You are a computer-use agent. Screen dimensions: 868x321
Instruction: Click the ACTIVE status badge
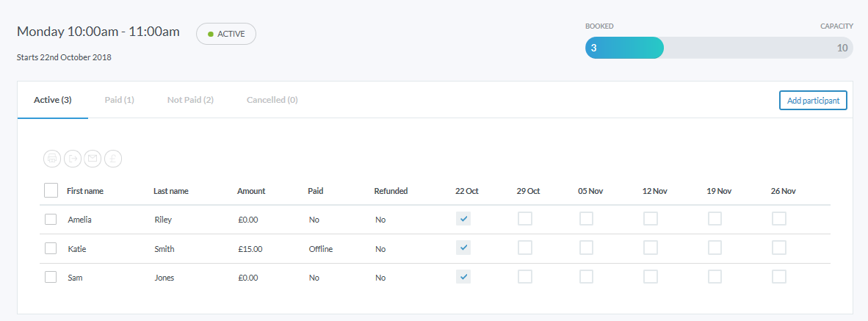click(226, 34)
